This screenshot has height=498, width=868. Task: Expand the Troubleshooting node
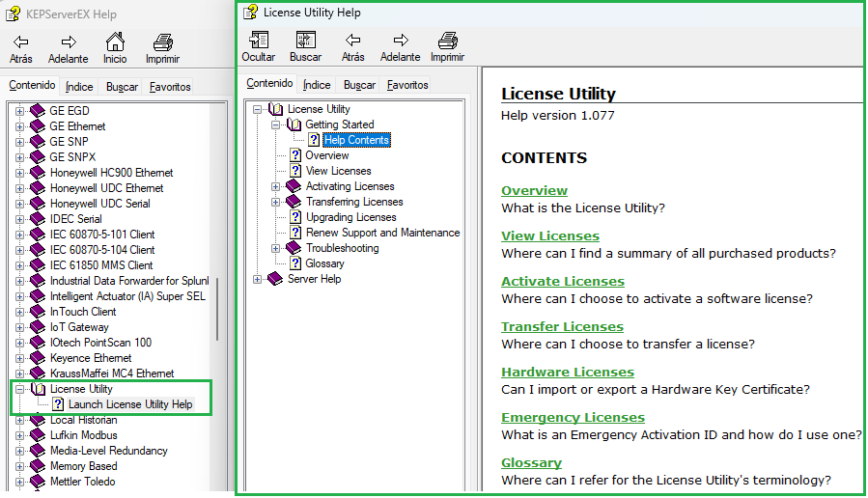coord(276,249)
